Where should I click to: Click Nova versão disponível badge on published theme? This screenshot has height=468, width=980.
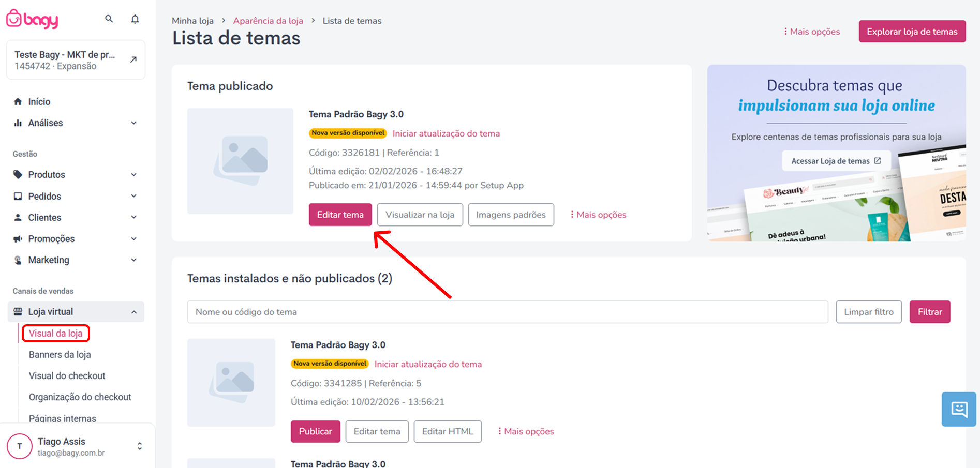348,133
